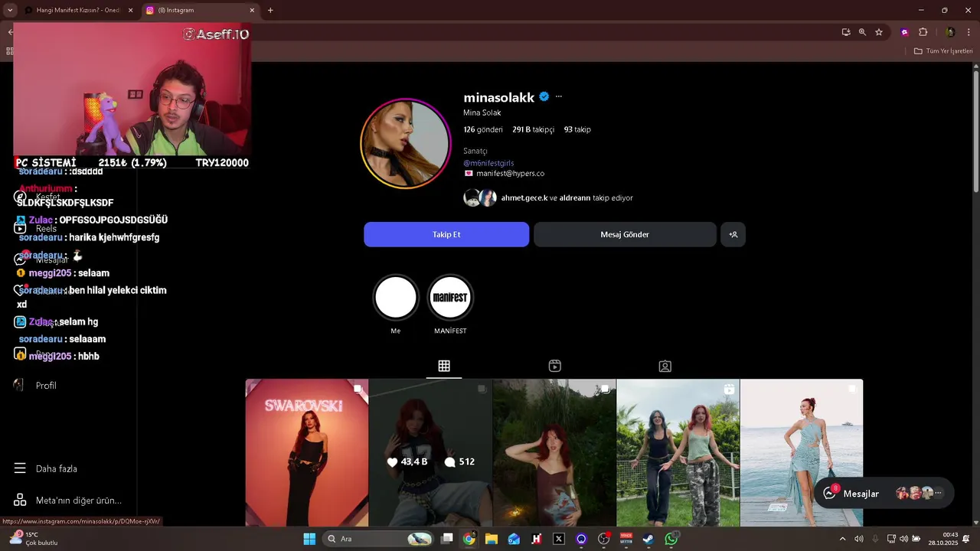
Task: Click the 126 gönderi posts count
Action: [x=483, y=129]
